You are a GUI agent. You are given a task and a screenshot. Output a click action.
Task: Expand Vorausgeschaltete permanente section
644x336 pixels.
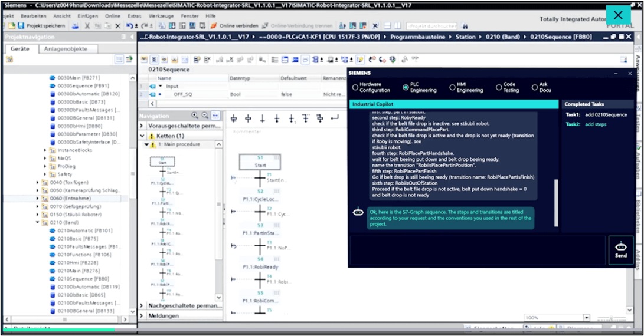142,126
